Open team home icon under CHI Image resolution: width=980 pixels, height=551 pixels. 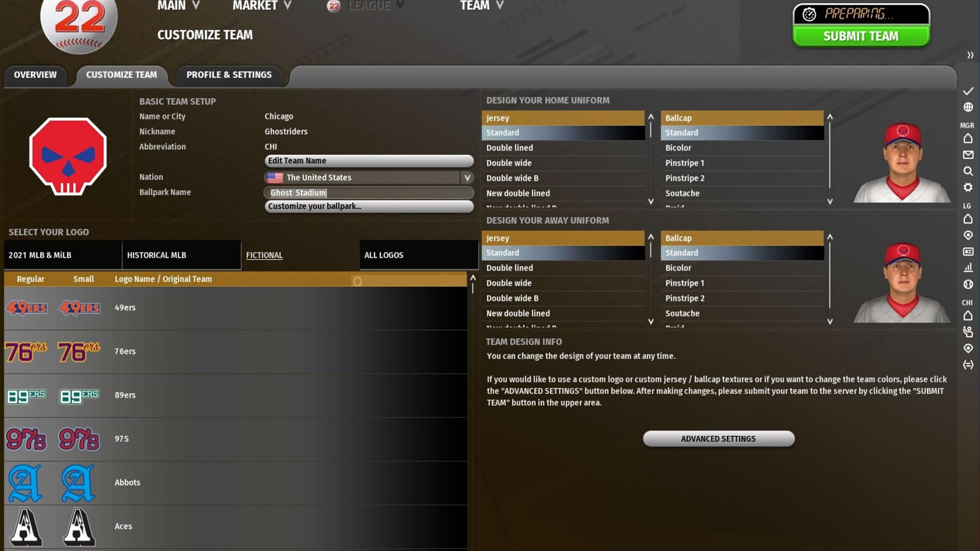968,316
